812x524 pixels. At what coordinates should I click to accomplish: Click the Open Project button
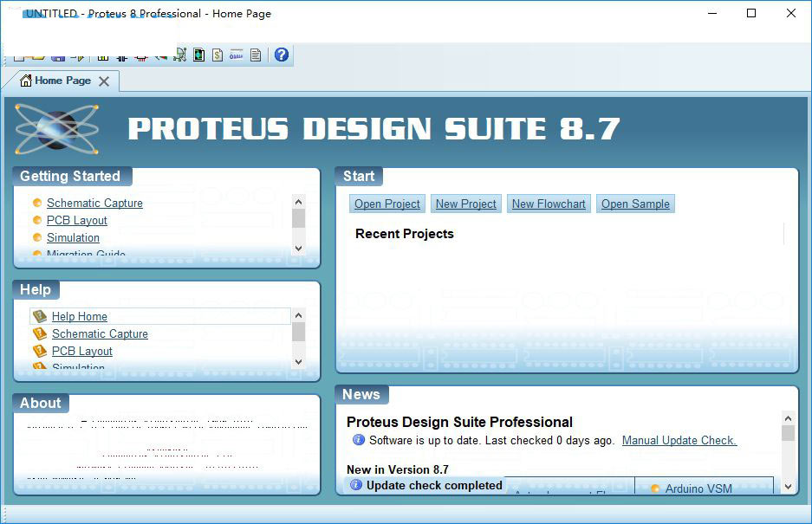387,204
